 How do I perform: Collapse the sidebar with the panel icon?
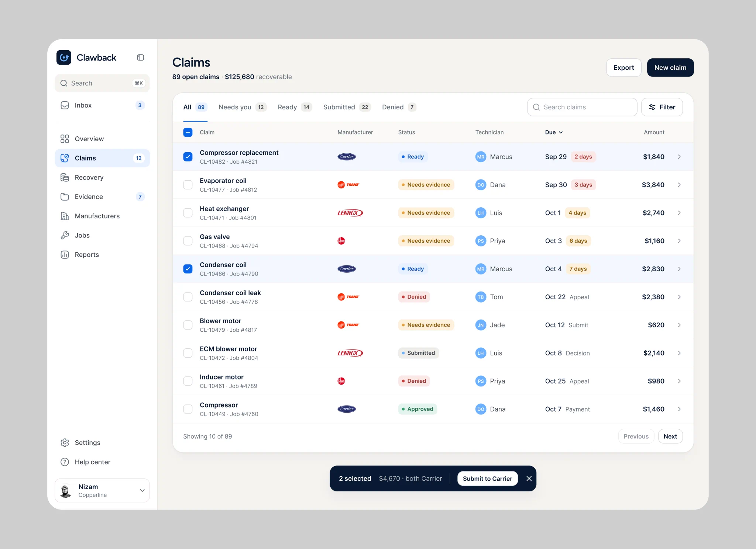click(141, 58)
